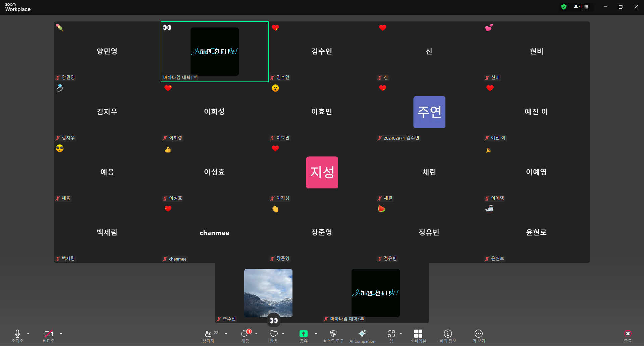This screenshot has height=346, width=644.
Task: Click the muted mic icon beside 백세림 label
Action: [58, 258]
